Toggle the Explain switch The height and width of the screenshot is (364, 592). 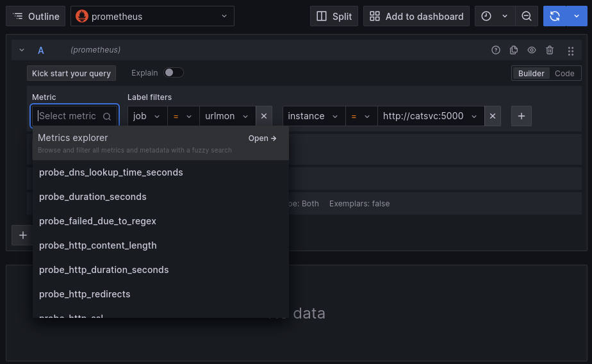coord(174,72)
